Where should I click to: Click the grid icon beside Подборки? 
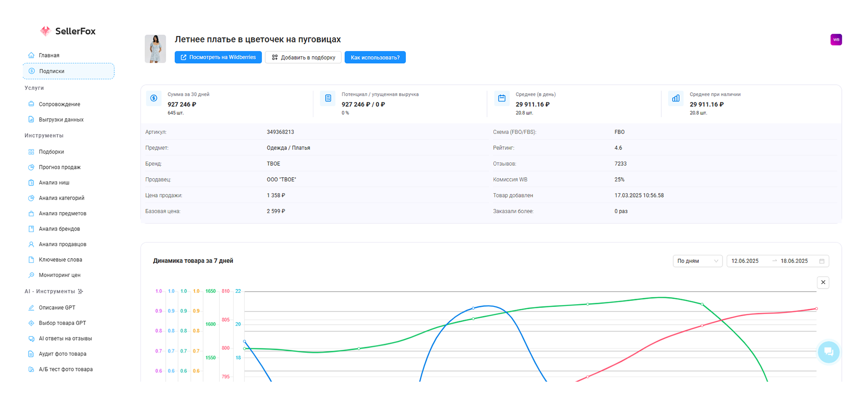coord(31,151)
